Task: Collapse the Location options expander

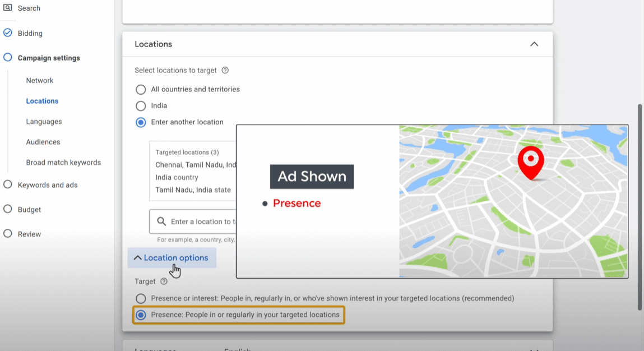Action: point(172,258)
